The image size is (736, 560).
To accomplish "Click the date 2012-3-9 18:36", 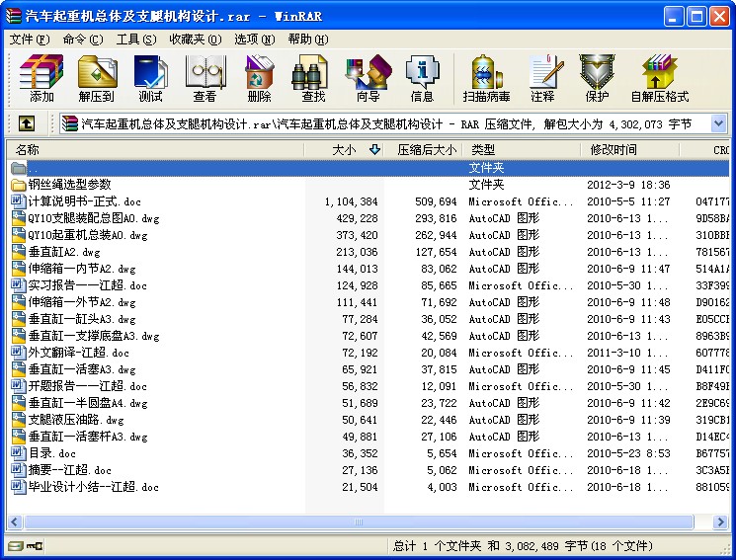I will coord(628,185).
